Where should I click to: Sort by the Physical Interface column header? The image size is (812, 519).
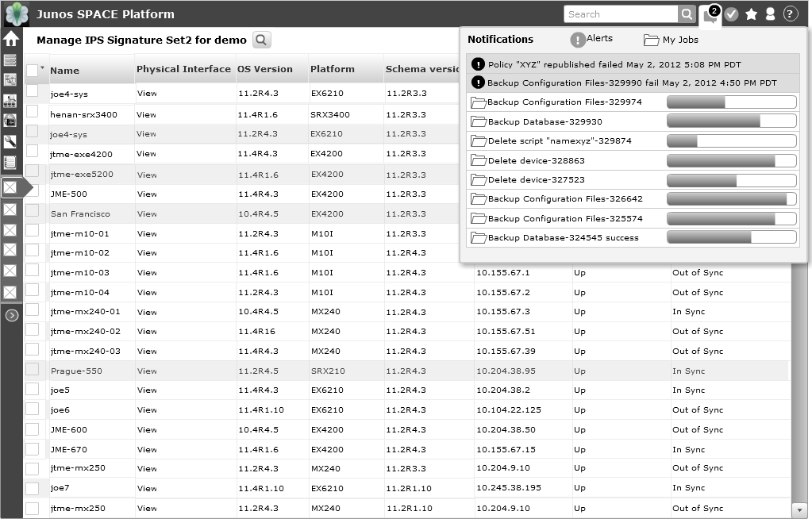pyautogui.click(x=183, y=69)
